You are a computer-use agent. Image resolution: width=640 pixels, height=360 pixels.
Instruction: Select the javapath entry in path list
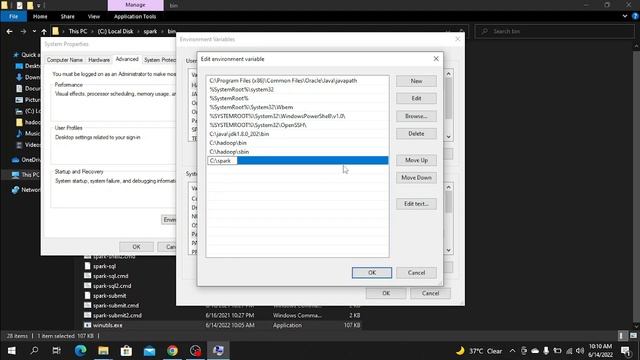298,81
